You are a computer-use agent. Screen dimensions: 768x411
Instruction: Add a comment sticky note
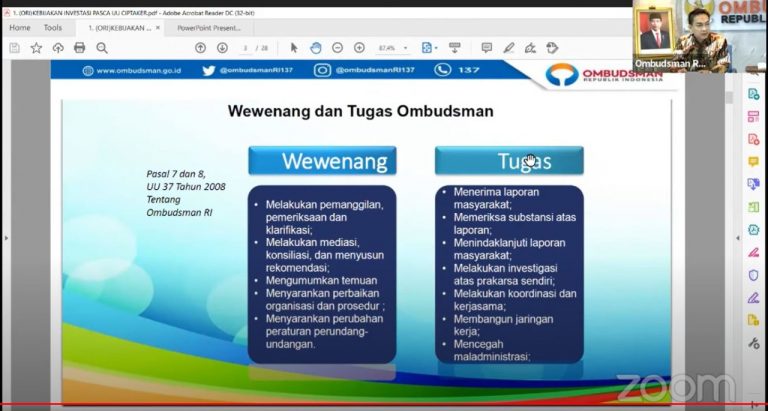click(486, 48)
